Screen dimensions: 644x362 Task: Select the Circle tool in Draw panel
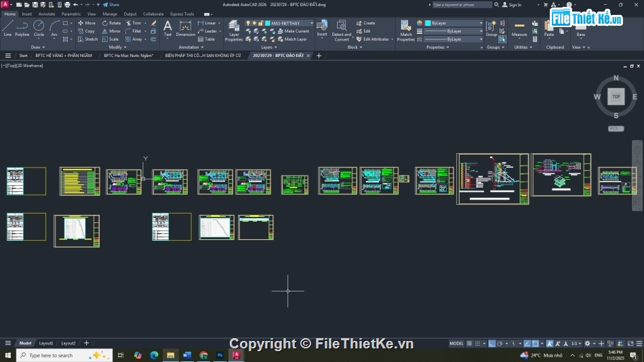click(x=39, y=28)
